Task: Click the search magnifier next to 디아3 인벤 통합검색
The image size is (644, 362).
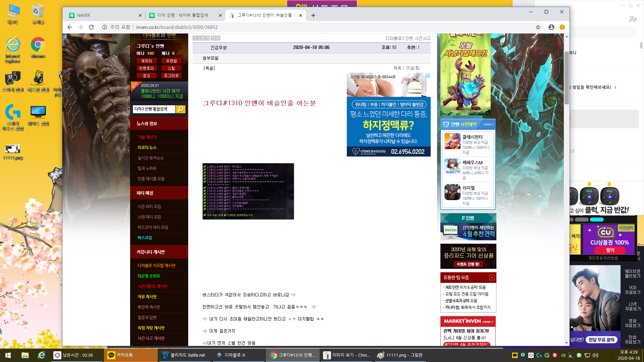Action: point(180,109)
